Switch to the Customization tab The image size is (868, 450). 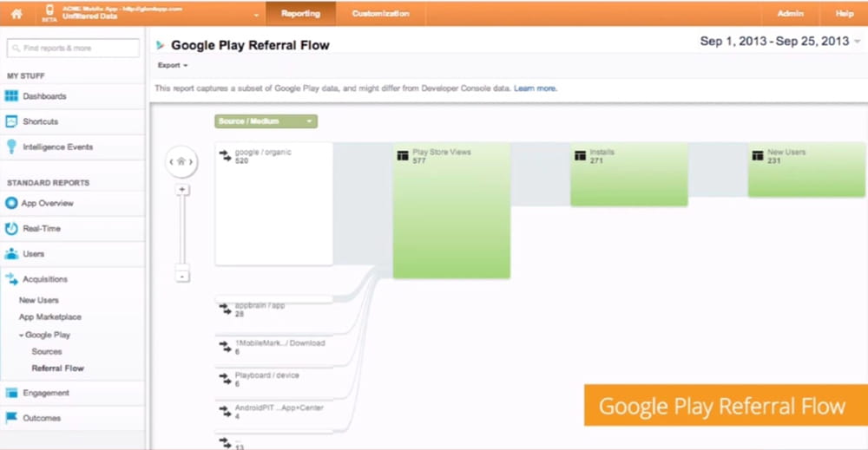[x=381, y=13]
